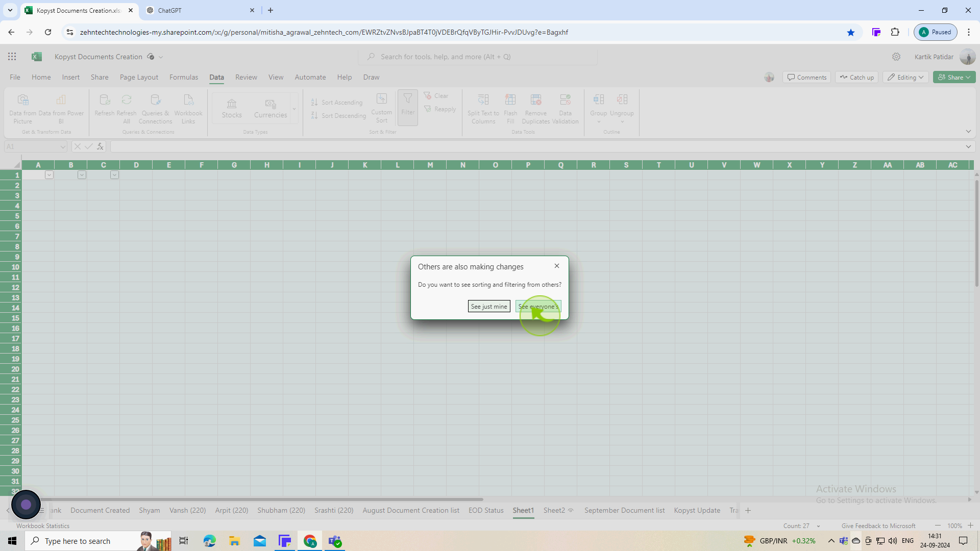Click Split Text to Columns
This screenshot has height=551, width=980.
pyautogui.click(x=483, y=109)
